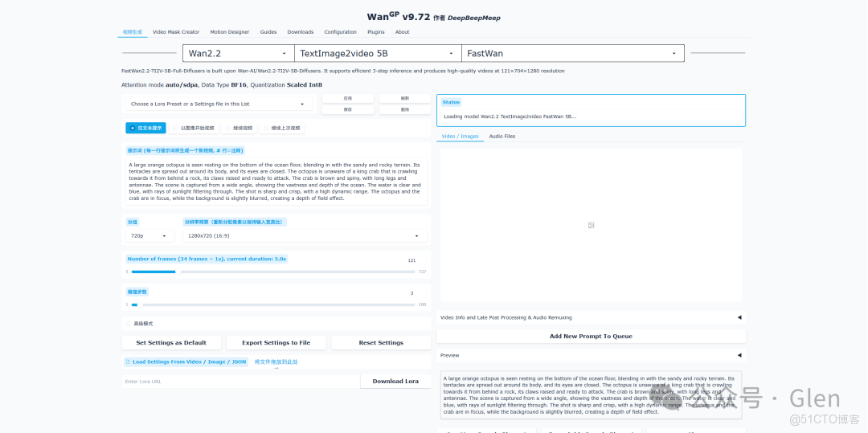868x433 pixels.
Task: Switch to the Video / Images output tab
Action: pos(460,136)
